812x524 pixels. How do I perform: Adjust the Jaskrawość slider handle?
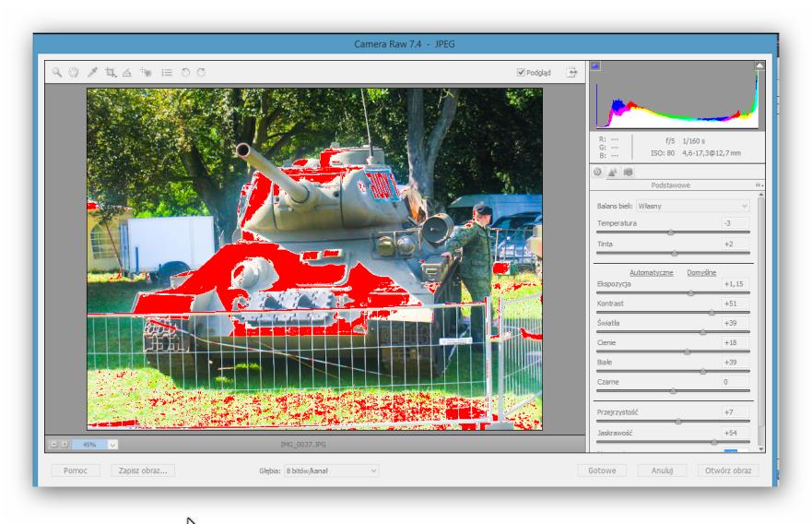click(714, 442)
